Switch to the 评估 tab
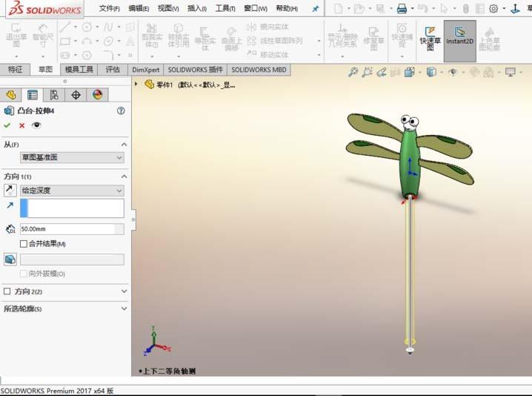Viewport: 532px width, 396px height. 113,70
